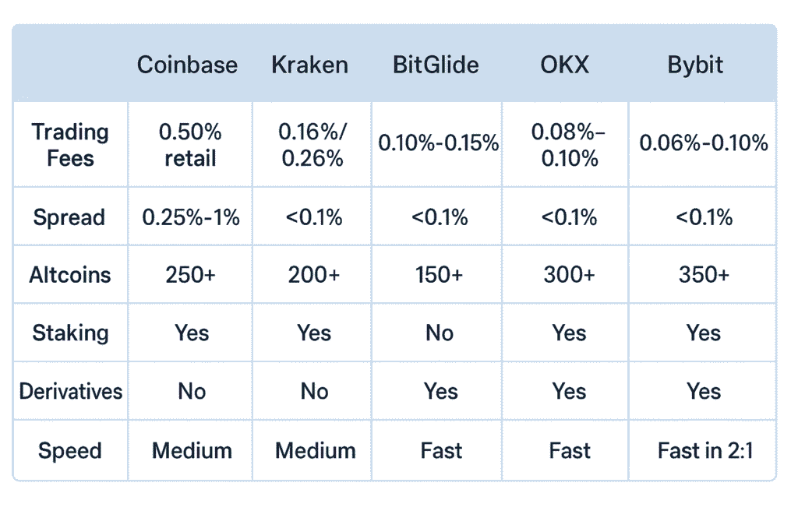Select Coinbase's 0.25%-1% spread cell

[x=191, y=217]
